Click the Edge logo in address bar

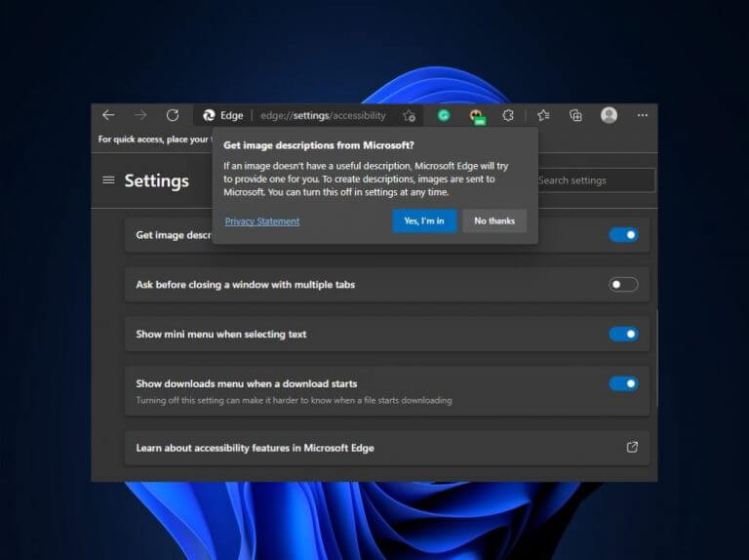click(x=209, y=115)
